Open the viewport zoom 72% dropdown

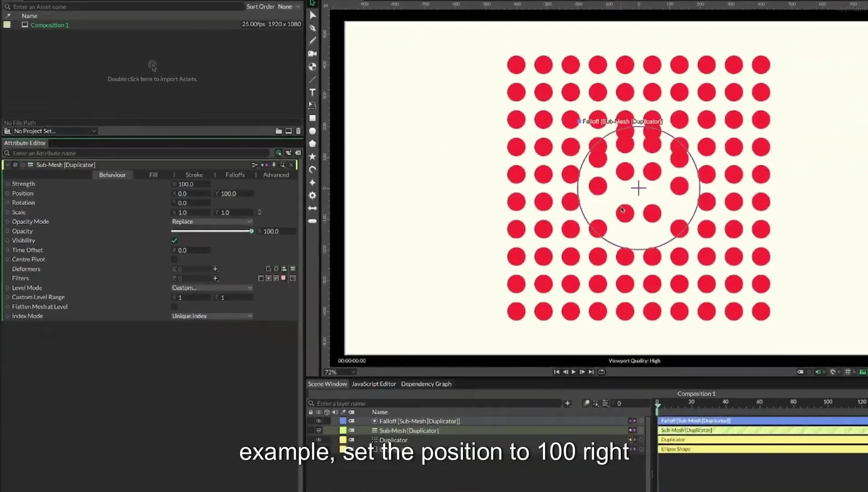(340, 372)
